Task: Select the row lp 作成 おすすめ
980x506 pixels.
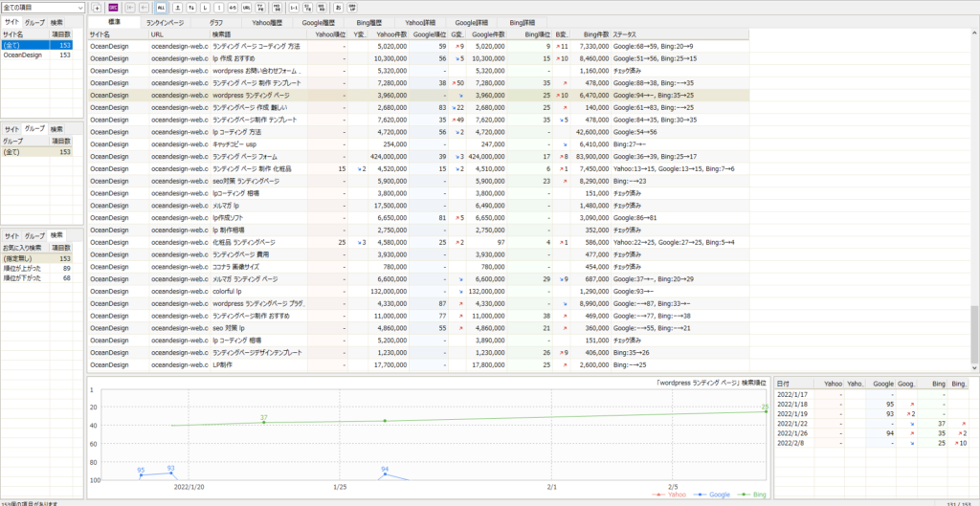Action: click(x=418, y=58)
